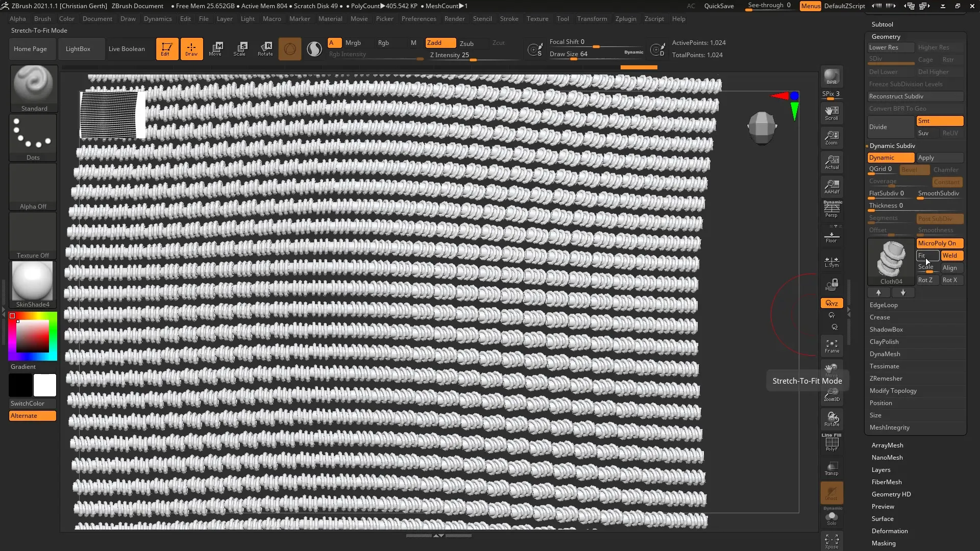Select the white main color swatch
This screenshot has width=980, height=551.
click(x=45, y=385)
